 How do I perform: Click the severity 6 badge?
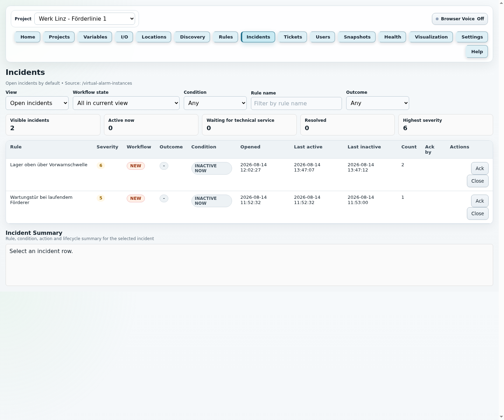click(x=101, y=166)
